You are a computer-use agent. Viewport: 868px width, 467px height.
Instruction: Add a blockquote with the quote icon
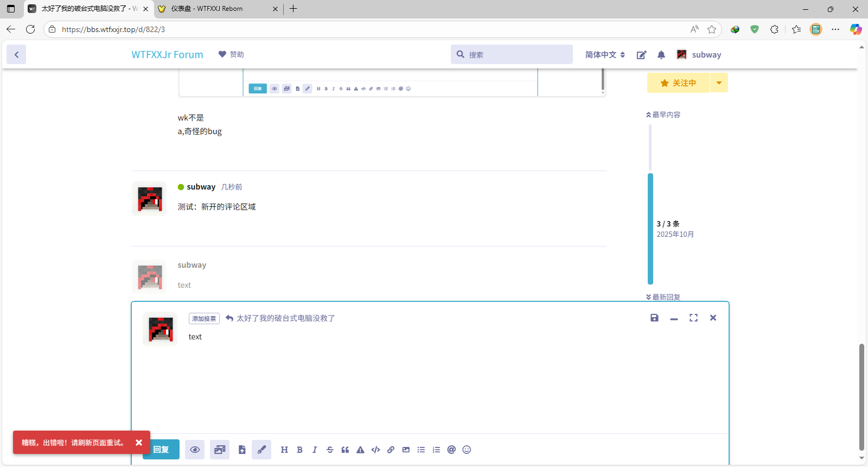[345, 450]
